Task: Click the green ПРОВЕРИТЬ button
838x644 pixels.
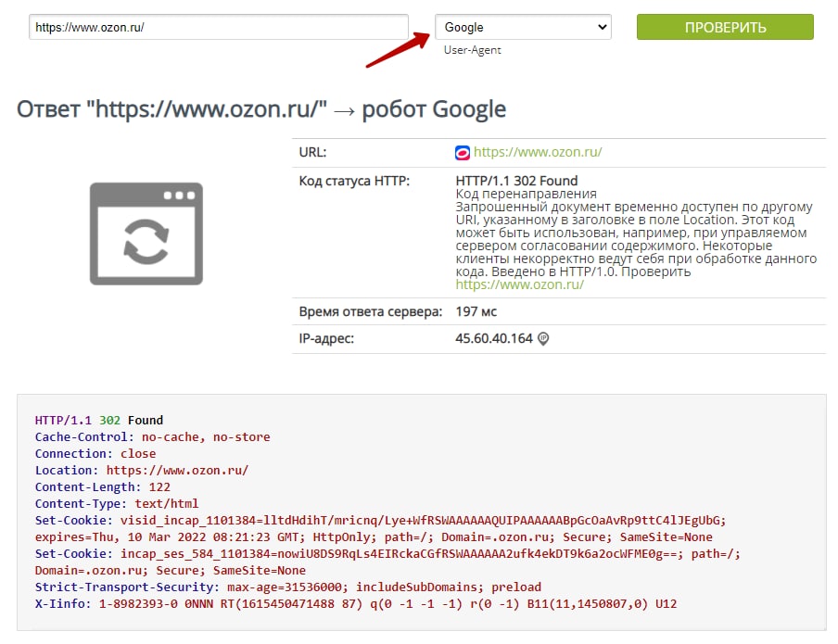Action: 725,27
